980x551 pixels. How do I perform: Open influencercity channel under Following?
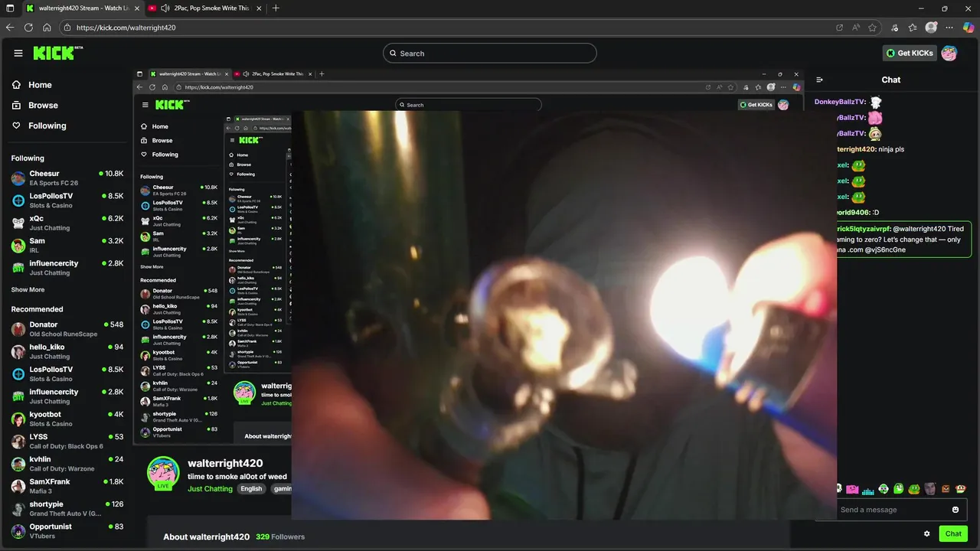coord(67,268)
